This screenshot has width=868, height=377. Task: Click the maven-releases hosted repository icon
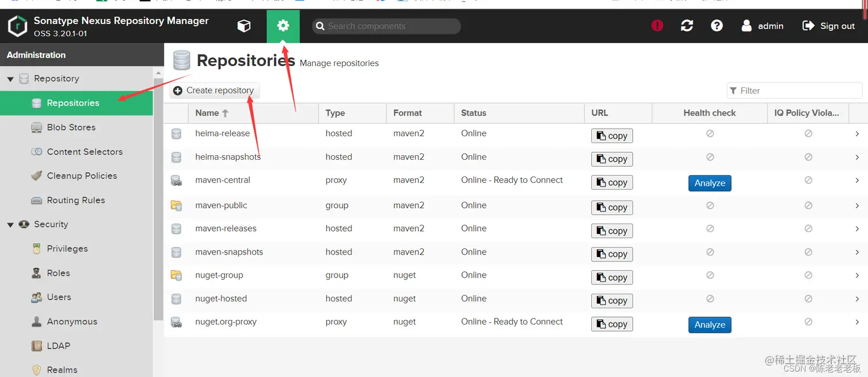point(176,229)
